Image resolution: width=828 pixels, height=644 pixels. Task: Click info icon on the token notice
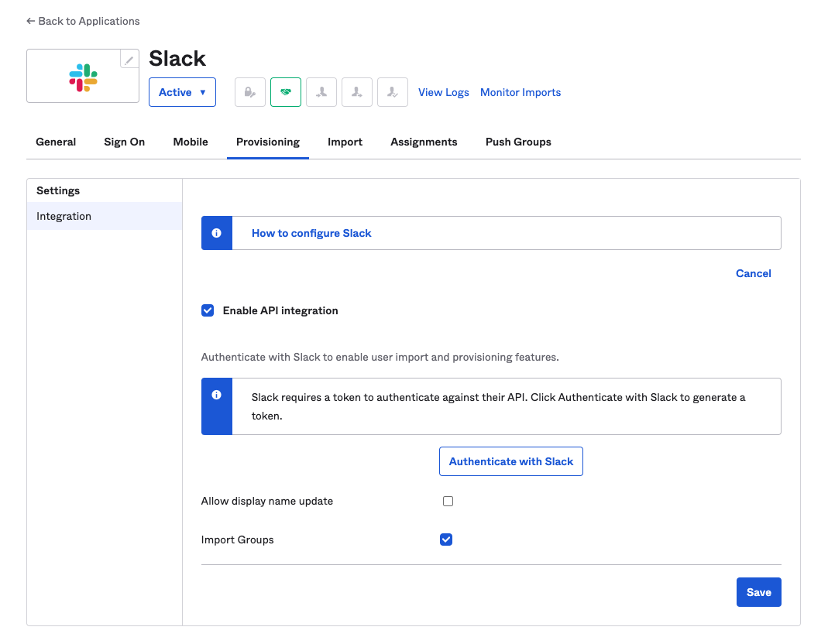click(x=217, y=395)
